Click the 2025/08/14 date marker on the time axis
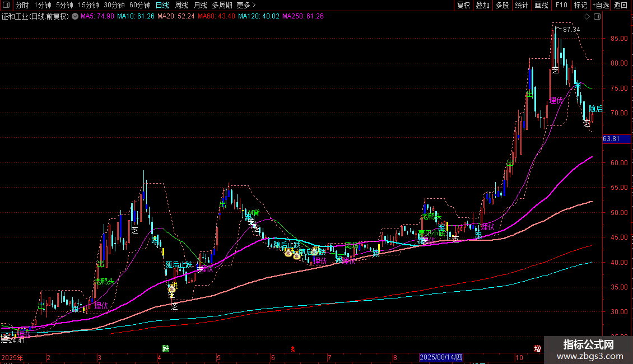This screenshot has width=633, height=364. click(x=441, y=357)
